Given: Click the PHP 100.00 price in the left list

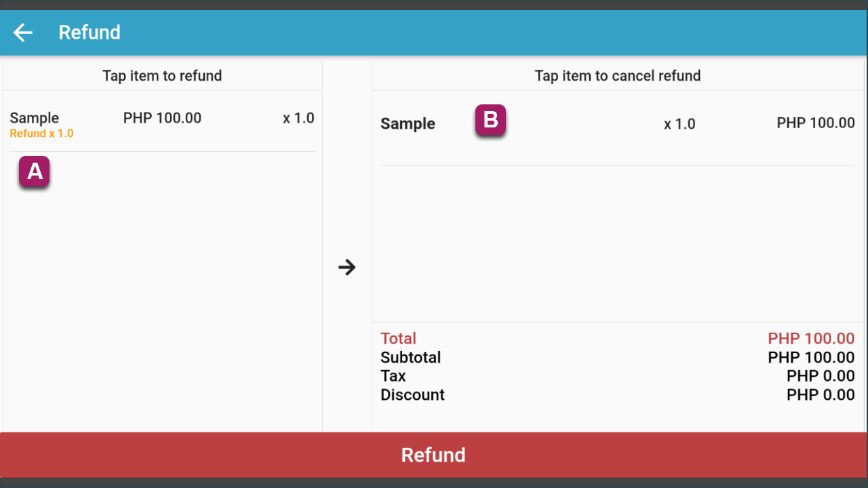Looking at the screenshot, I should 162,118.
